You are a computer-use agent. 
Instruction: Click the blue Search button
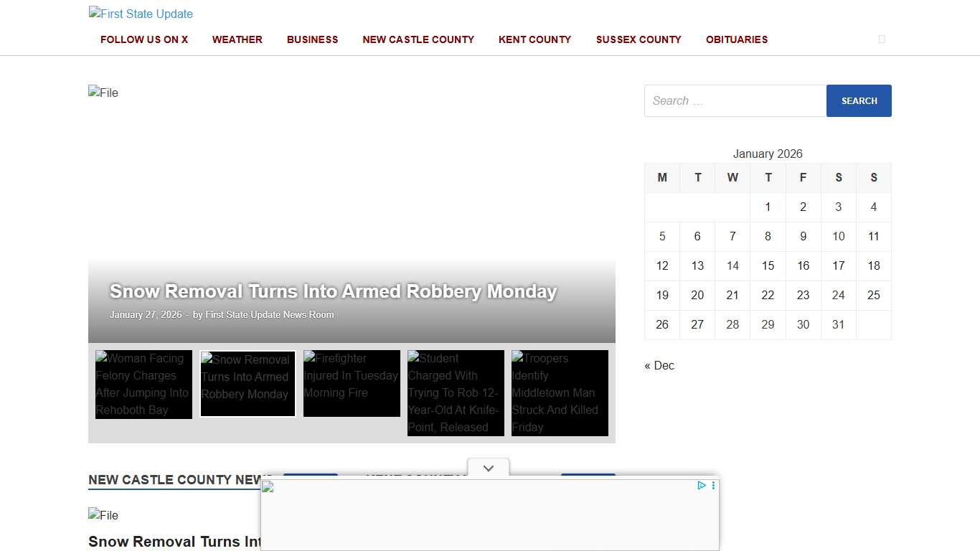(x=859, y=101)
